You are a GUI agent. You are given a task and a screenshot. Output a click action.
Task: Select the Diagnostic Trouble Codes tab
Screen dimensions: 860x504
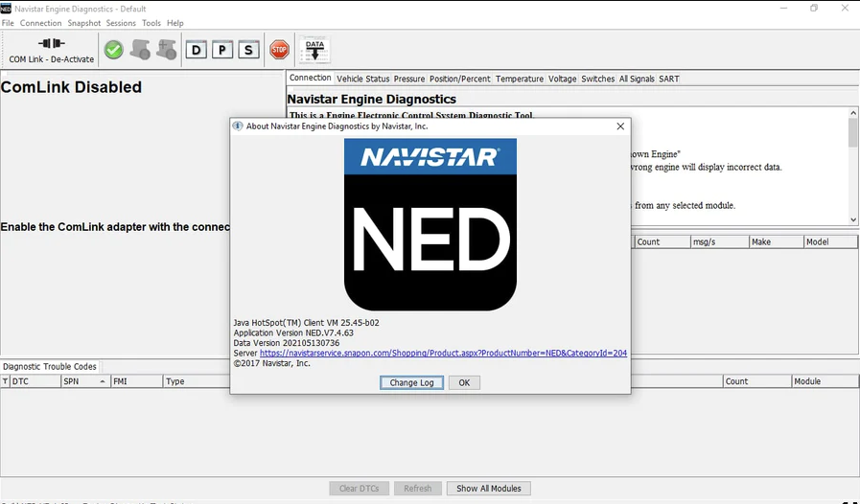coord(49,366)
